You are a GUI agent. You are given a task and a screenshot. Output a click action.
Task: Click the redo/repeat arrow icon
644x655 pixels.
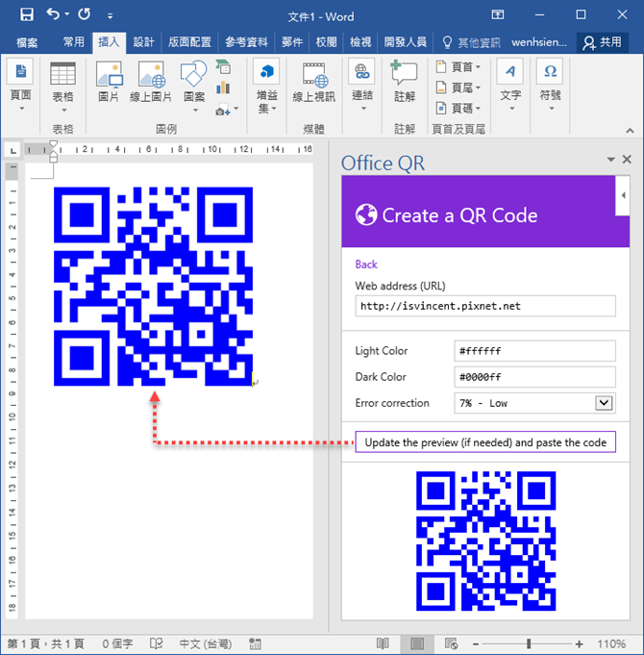tap(85, 14)
